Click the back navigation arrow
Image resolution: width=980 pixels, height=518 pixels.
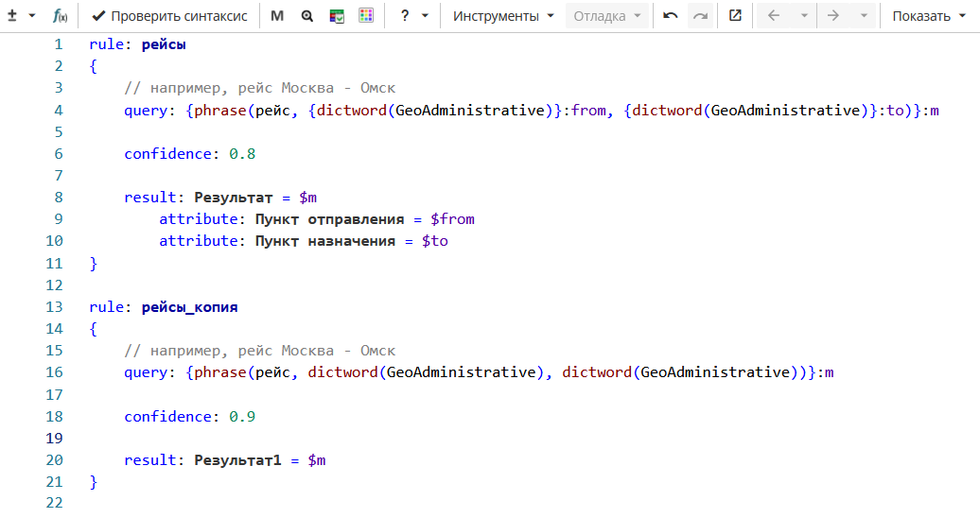pyautogui.click(x=774, y=16)
